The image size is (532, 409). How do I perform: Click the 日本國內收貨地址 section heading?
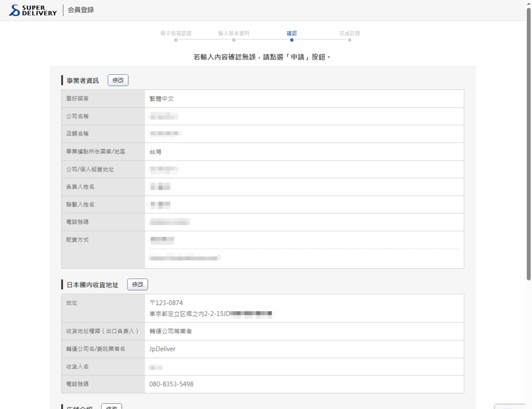[x=92, y=285]
